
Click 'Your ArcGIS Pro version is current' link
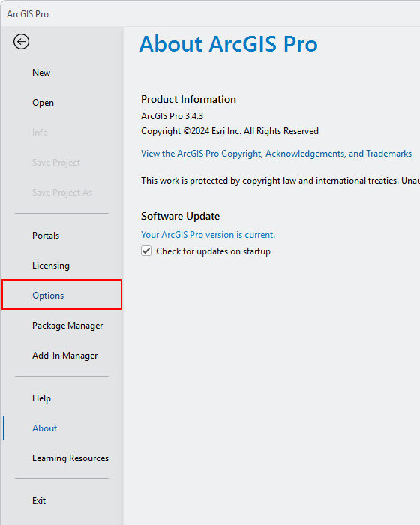pos(208,235)
